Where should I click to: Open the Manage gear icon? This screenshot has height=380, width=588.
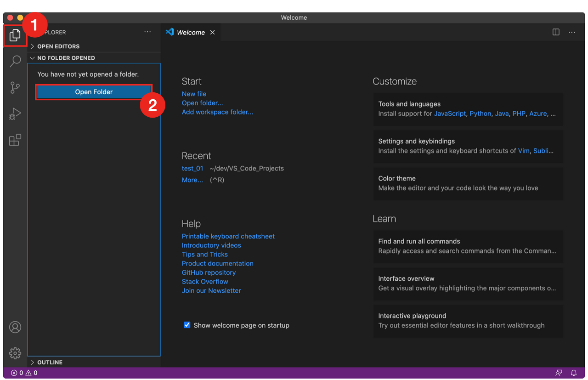[x=15, y=353]
